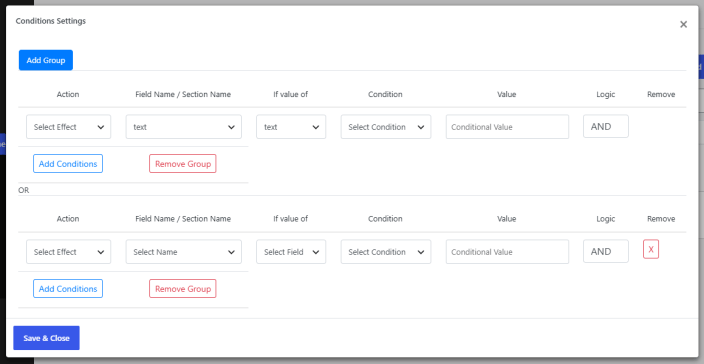Add Conditions to the second group
Viewport: 704px width, 364px height.
pyautogui.click(x=68, y=289)
